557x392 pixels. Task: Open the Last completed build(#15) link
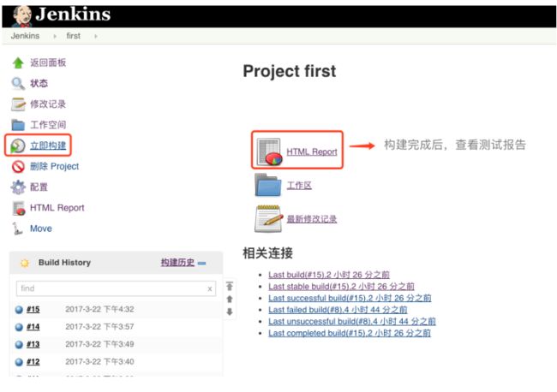click(350, 334)
